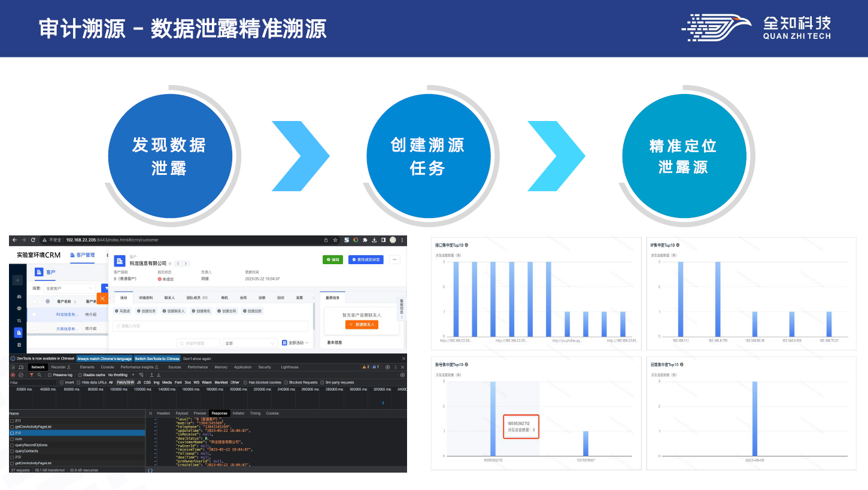Open the Headers tab of the request
The height and width of the screenshot is (490, 868).
163,413
